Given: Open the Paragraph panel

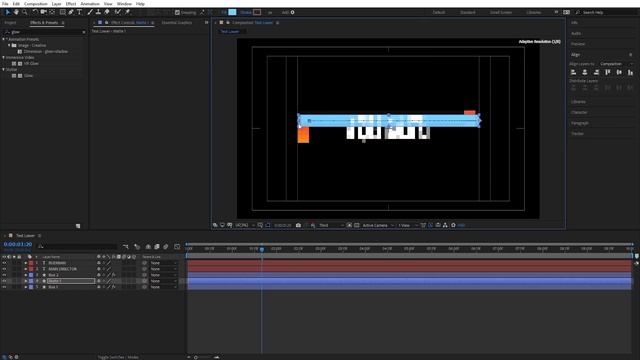Looking at the screenshot, I should 580,123.
